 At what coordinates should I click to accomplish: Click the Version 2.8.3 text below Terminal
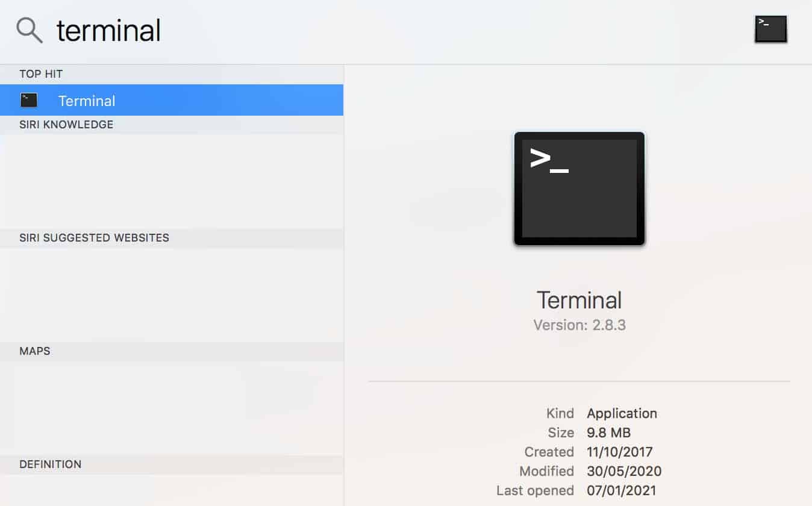click(x=579, y=325)
